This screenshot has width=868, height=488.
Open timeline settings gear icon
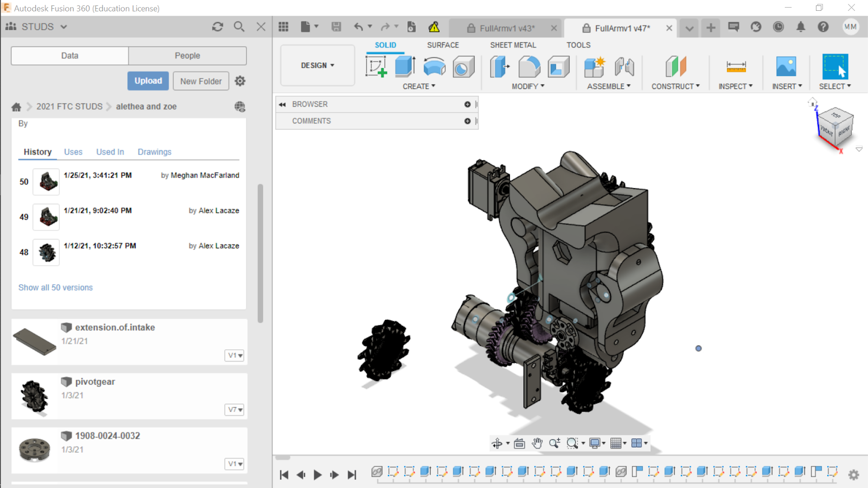(x=853, y=475)
